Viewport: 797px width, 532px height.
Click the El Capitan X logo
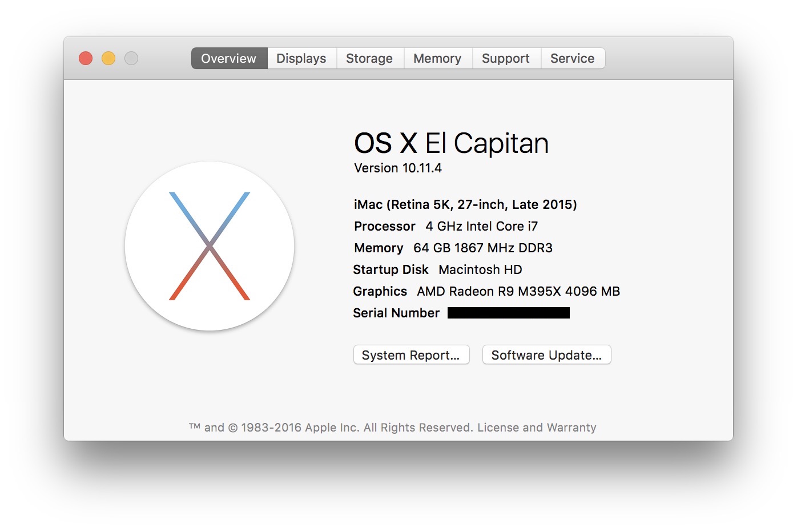pyautogui.click(x=210, y=246)
